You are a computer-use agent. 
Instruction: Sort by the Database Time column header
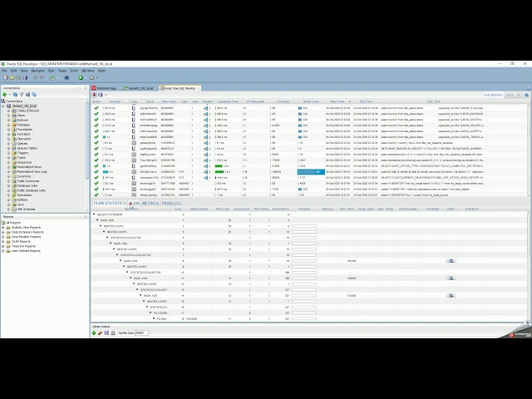pos(228,101)
